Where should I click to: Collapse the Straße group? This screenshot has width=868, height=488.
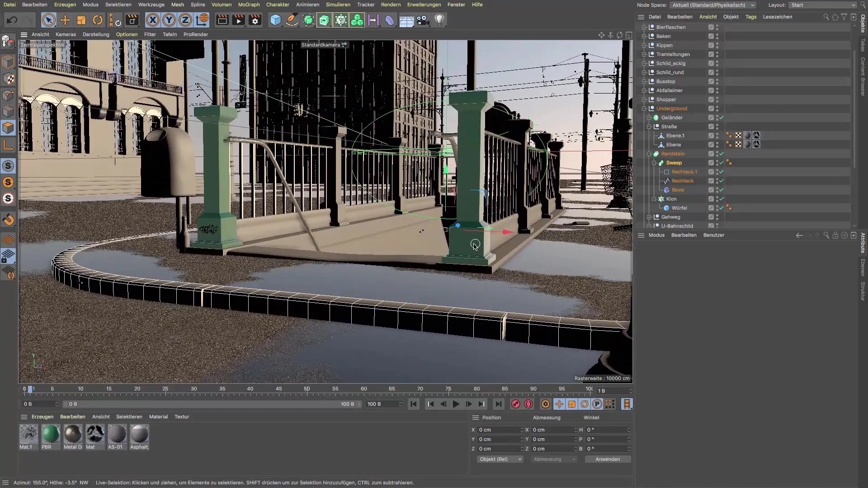point(649,127)
